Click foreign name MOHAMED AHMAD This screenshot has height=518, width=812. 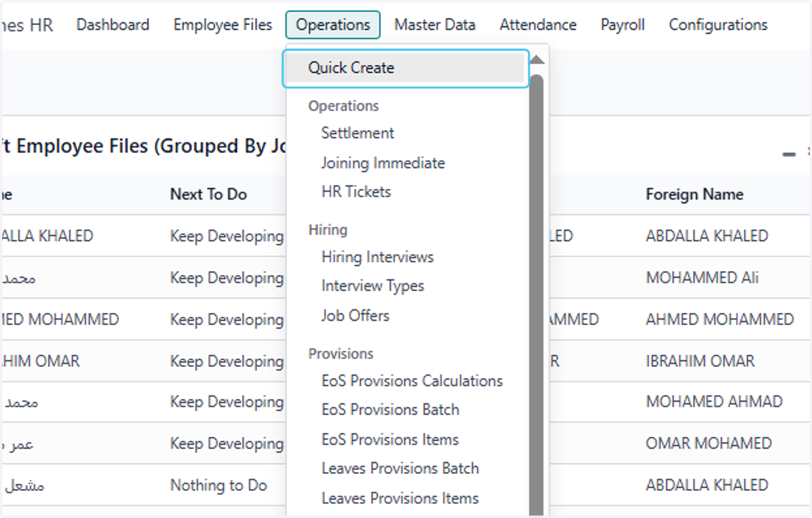tap(714, 402)
